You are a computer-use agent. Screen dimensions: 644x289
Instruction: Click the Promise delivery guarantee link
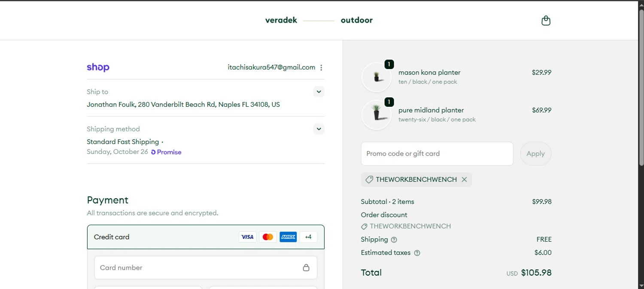[x=166, y=152]
